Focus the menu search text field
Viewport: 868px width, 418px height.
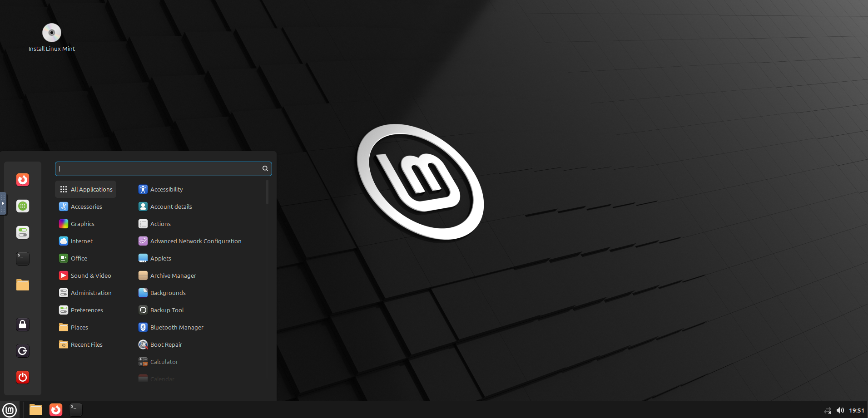(164, 169)
